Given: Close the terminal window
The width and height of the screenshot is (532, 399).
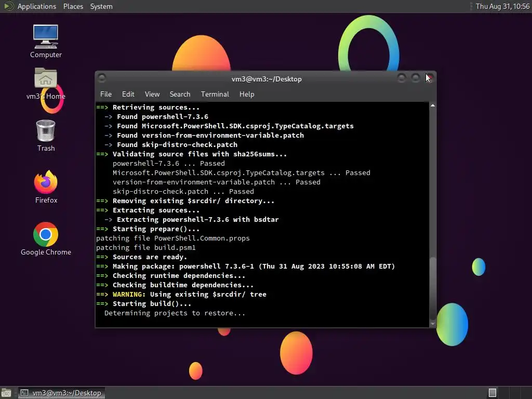Looking at the screenshot, I should tap(430, 78).
